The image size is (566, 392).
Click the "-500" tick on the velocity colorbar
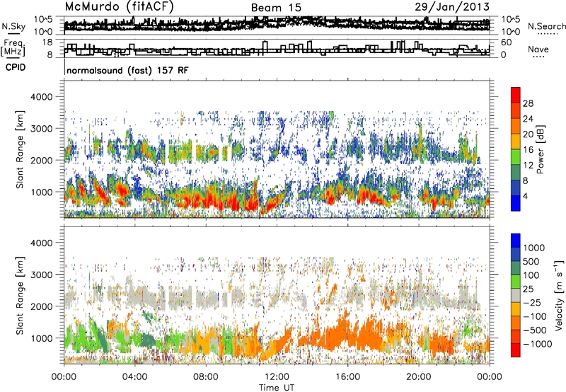(x=534, y=330)
